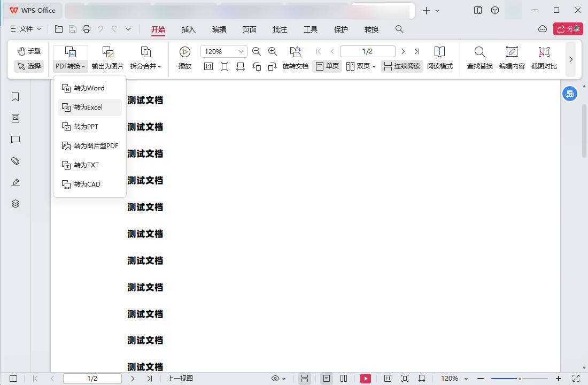
Task: Toggle continuous reading mode
Action: [402, 66]
